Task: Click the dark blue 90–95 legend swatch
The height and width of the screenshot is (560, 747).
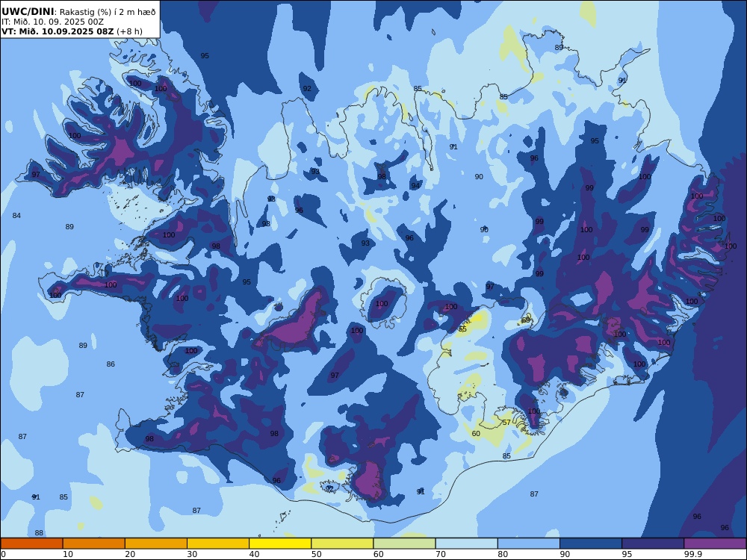Action: pos(591,544)
